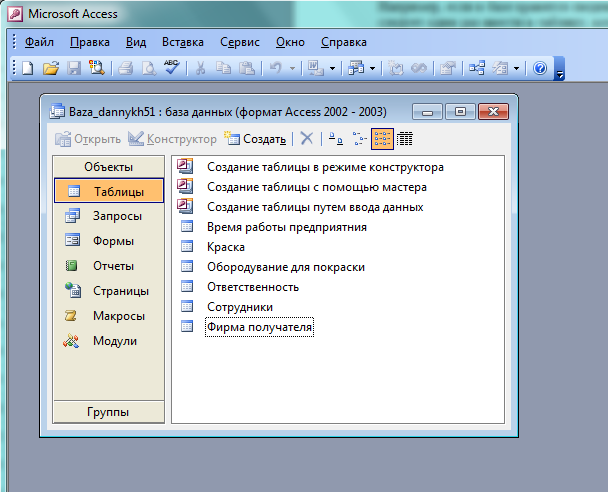The image size is (608, 492).
Task: Select the Сотрудники table
Action: pos(227,307)
